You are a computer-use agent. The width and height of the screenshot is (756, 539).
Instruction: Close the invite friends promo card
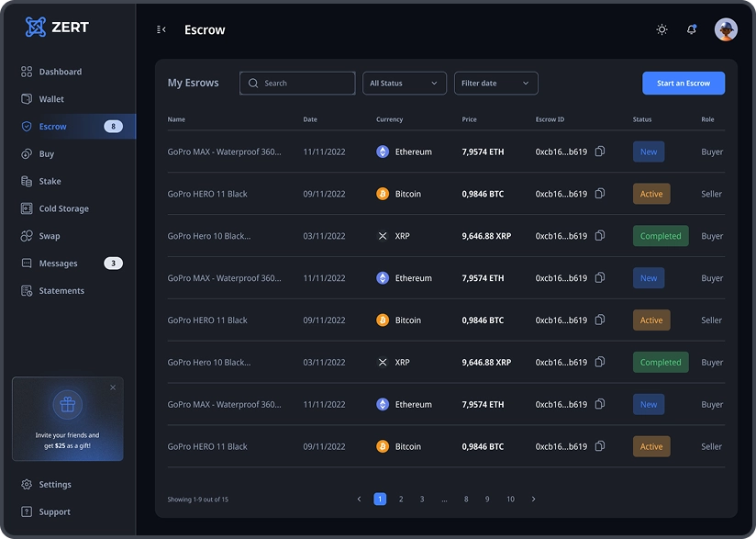pos(113,387)
